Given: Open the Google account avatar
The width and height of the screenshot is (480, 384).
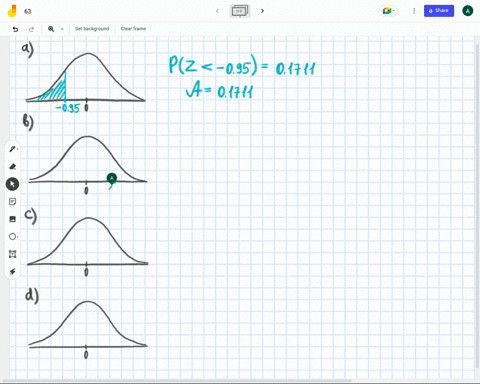Looking at the screenshot, I should pos(467,11).
